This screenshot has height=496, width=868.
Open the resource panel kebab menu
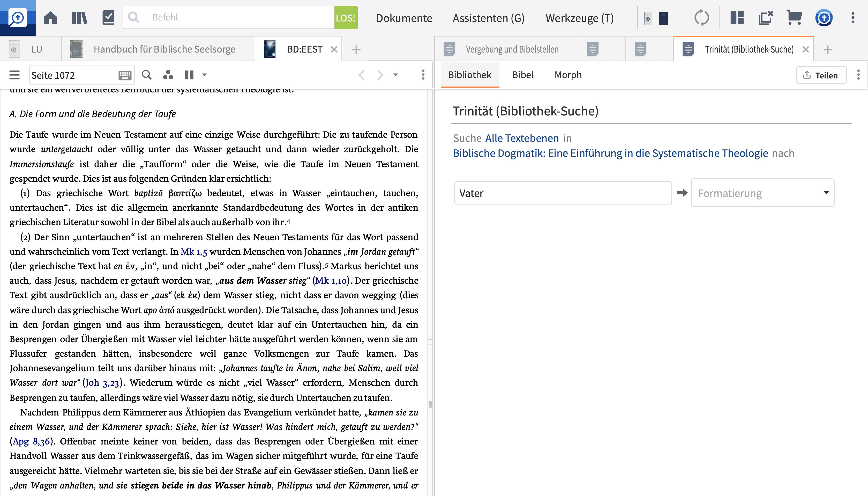[423, 75]
